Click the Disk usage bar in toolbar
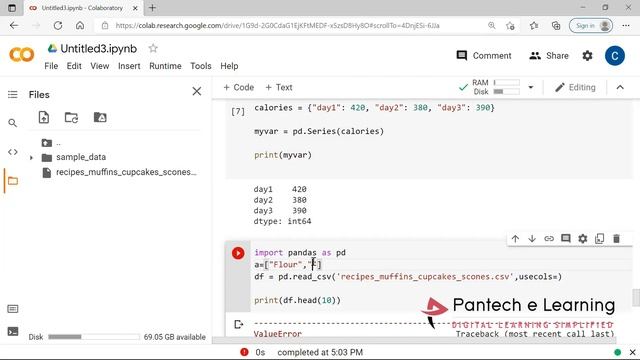640x360 pixels. point(507,92)
